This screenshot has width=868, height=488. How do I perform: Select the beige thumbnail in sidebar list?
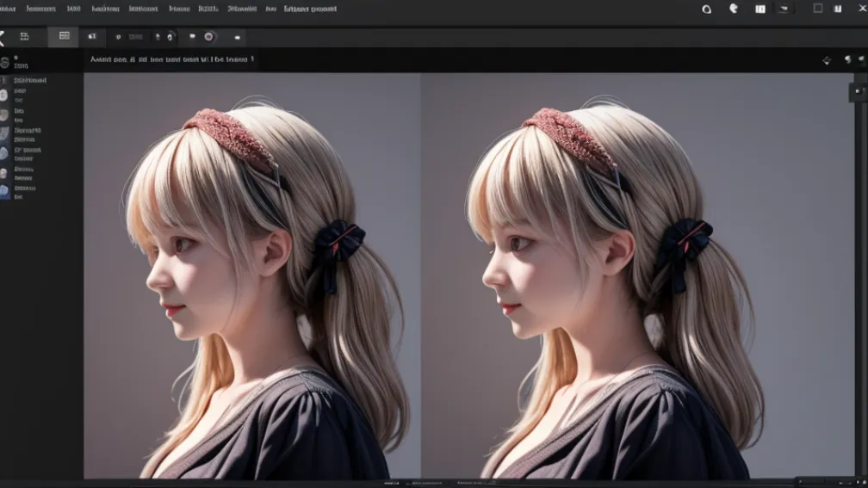pyautogui.click(x=3, y=115)
